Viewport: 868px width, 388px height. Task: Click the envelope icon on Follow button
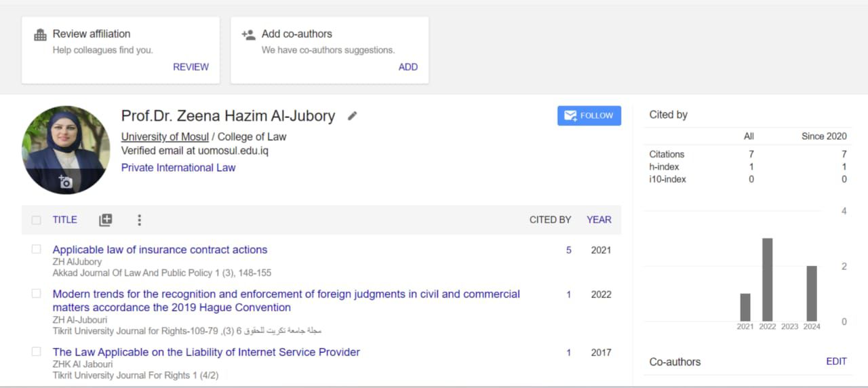tap(570, 115)
